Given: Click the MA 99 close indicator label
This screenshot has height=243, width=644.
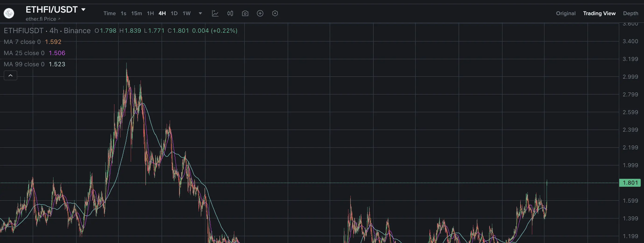Looking at the screenshot, I should (x=24, y=64).
